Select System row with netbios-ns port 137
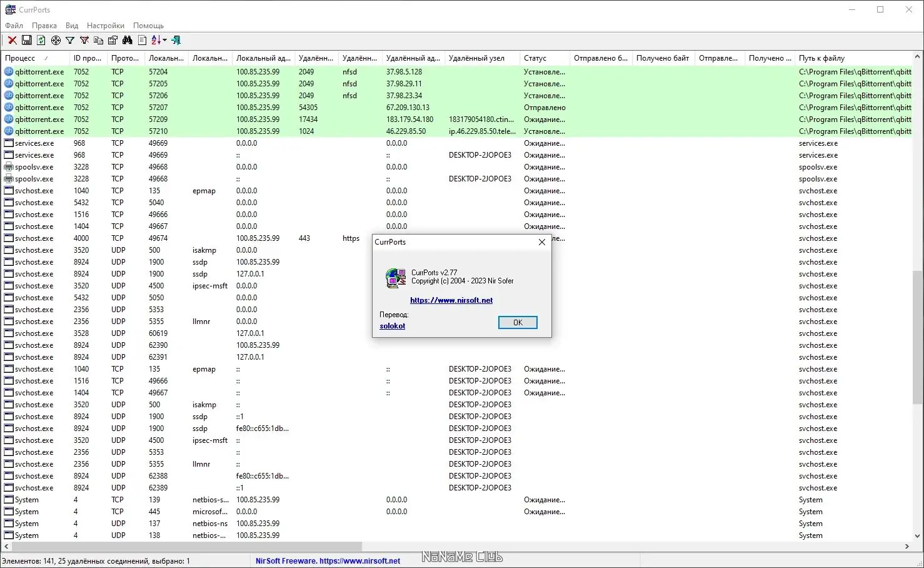The height and width of the screenshot is (568, 924). click(456, 524)
